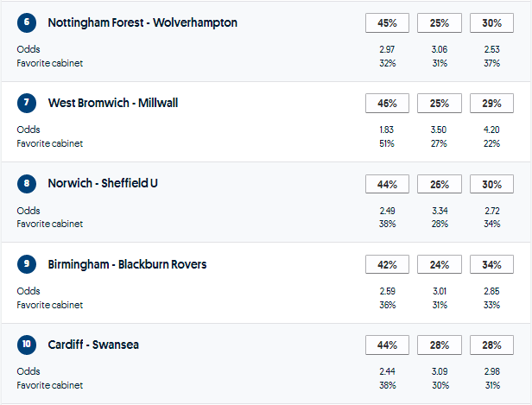Image resolution: width=532 pixels, height=405 pixels.
Task: Click the number 9 match badge
Action: point(27,264)
